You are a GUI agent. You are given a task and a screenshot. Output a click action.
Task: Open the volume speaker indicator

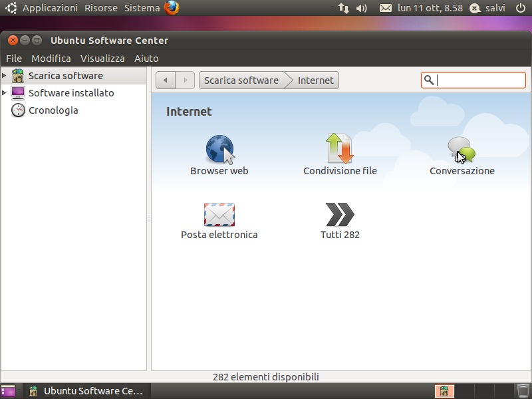pyautogui.click(x=361, y=8)
